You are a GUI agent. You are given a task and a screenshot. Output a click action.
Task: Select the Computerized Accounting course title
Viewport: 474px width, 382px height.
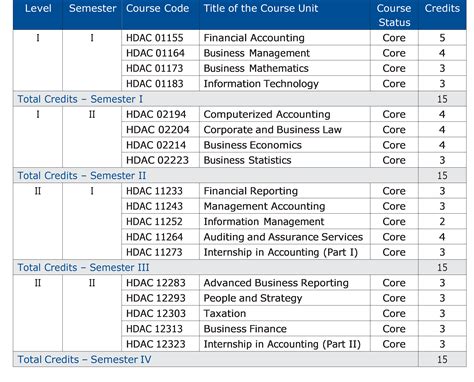click(267, 115)
